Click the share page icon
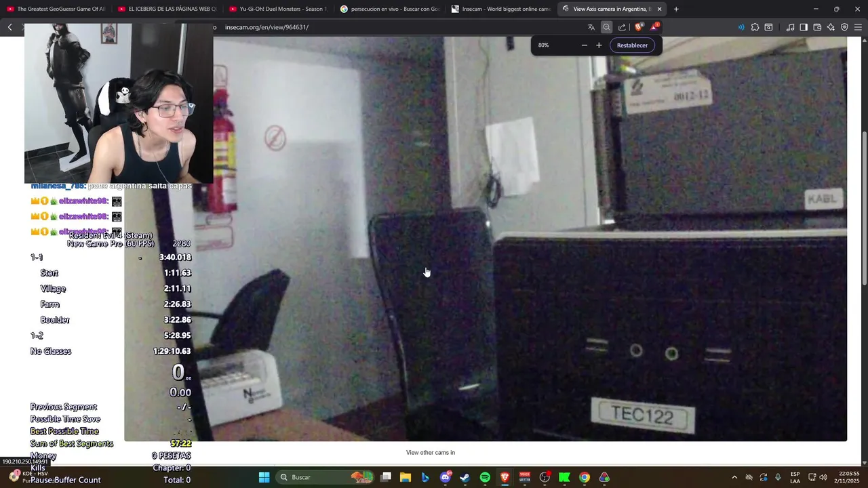The height and width of the screenshot is (488, 868). [622, 27]
